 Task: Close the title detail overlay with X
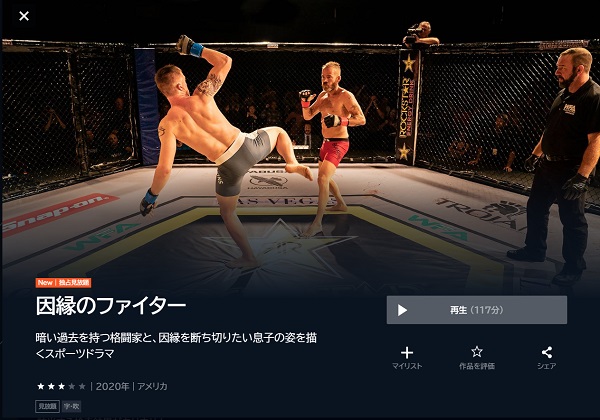coord(24,16)
